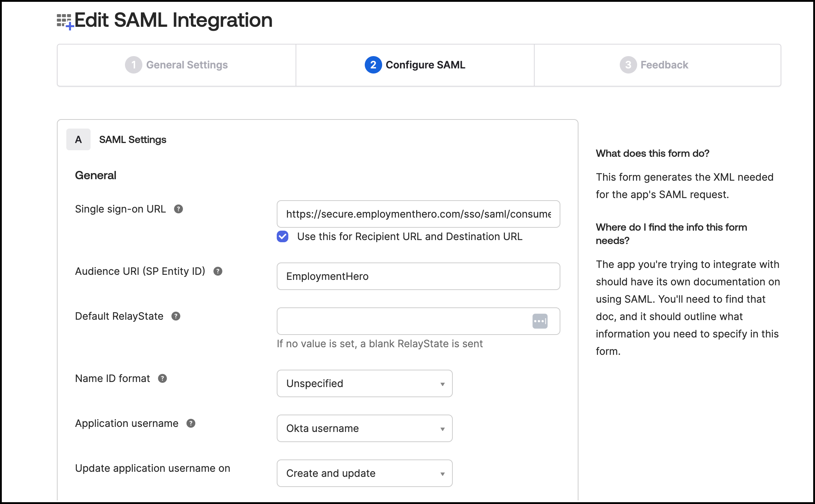Click help icon next to Single sign-on URL
Screen dimensions: 815x504
click(x=178, y=209)
